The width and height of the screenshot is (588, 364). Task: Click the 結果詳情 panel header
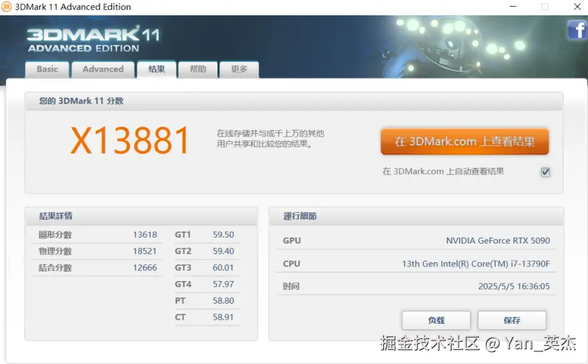pyautogui.click(x=141, y=215)
